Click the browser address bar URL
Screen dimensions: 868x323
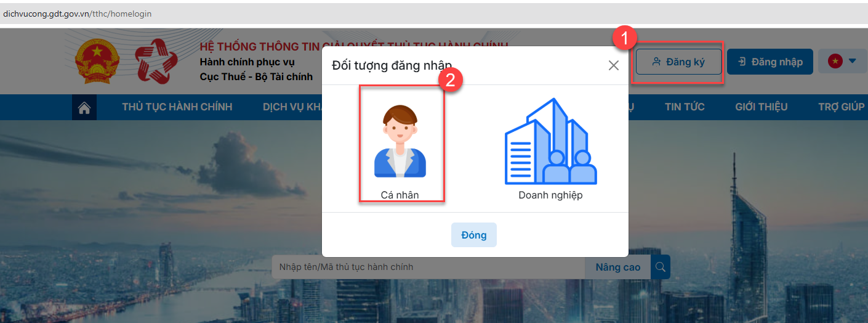coord(78,13)
